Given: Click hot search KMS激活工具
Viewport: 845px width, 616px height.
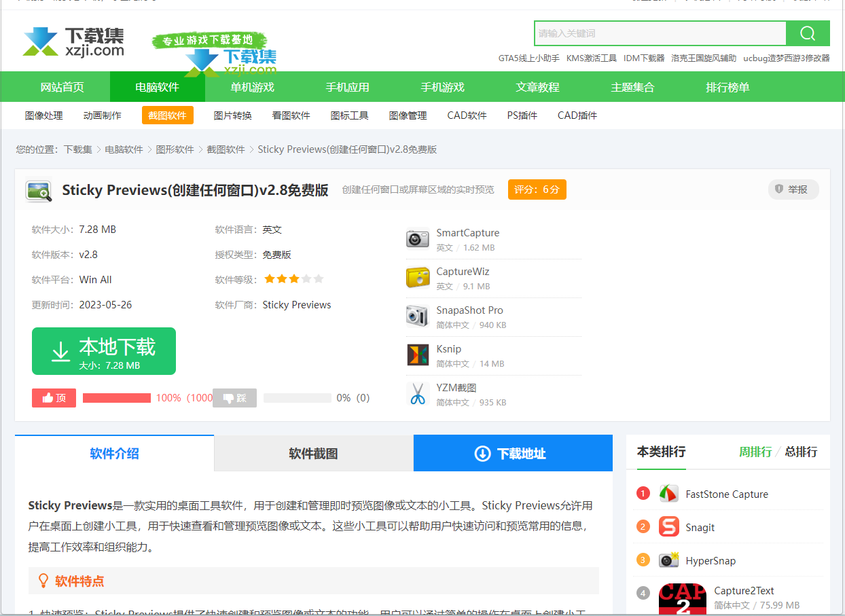Looking at the screenshot, I should 592,58.
